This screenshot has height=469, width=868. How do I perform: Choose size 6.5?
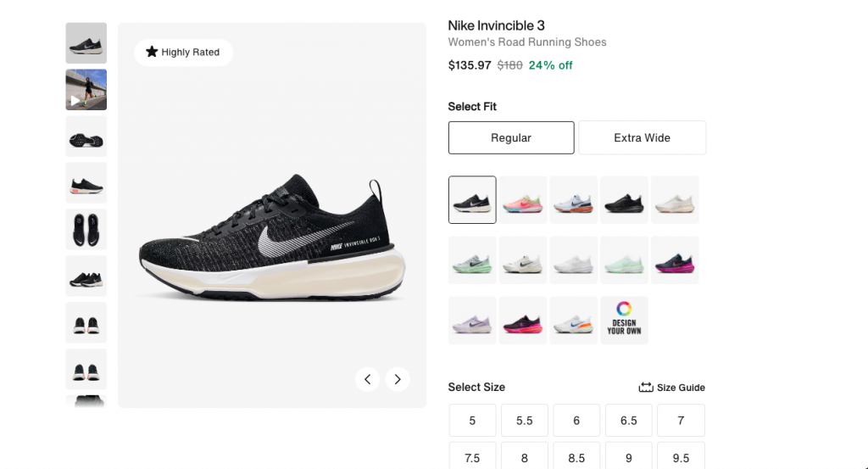(628, 421)
